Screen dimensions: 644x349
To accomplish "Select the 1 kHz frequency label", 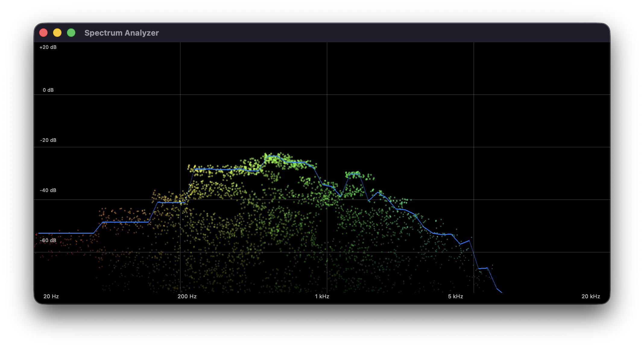I will (321, 296).
